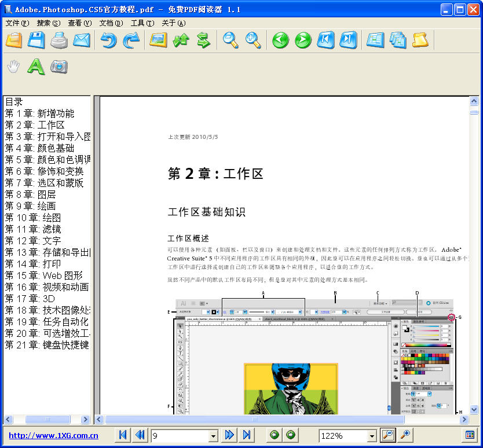Viewport: 483px width, 448px height.
Task: Click bottom bar last page button
Action: click(x=247, y=435)
